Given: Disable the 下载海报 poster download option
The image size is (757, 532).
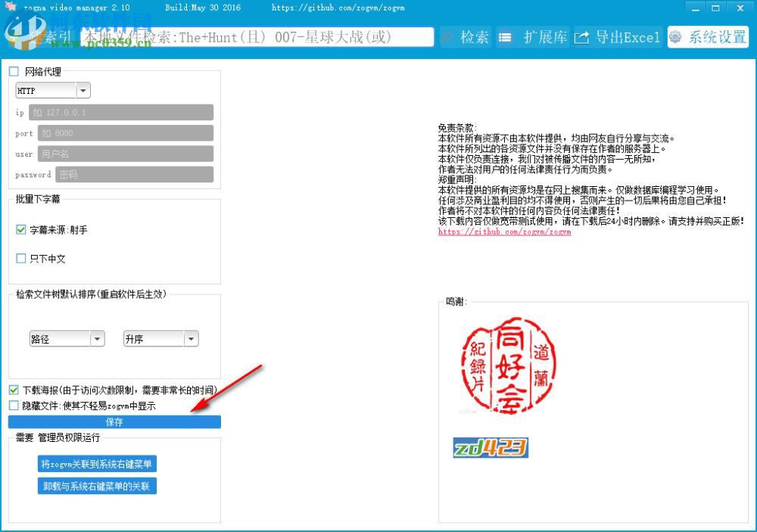Looking at the screenshot, I should (x=13, y=389).
